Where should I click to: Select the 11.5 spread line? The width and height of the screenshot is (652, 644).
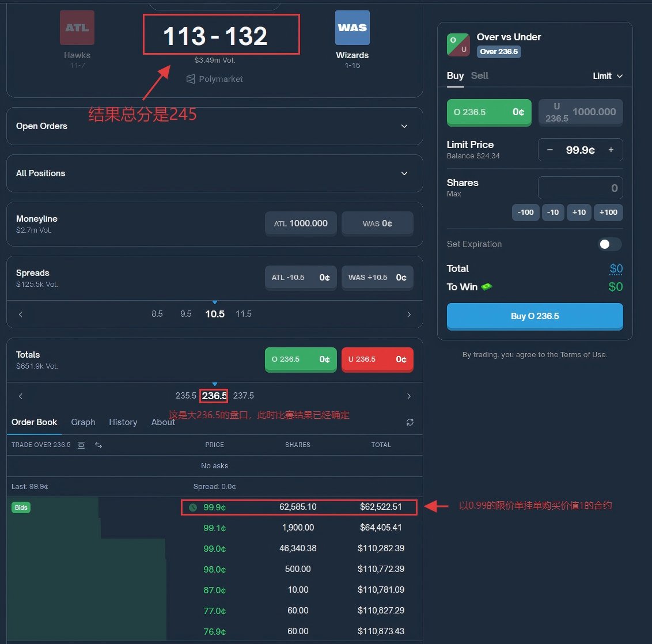[x=244, y=314]
